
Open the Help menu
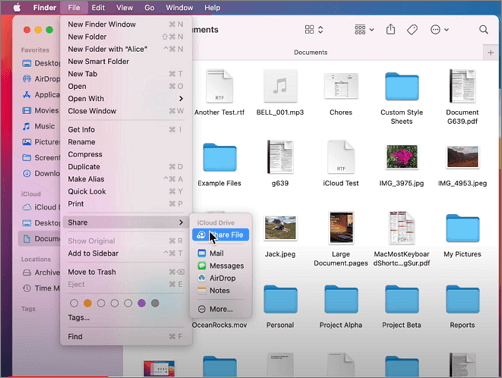212,7
